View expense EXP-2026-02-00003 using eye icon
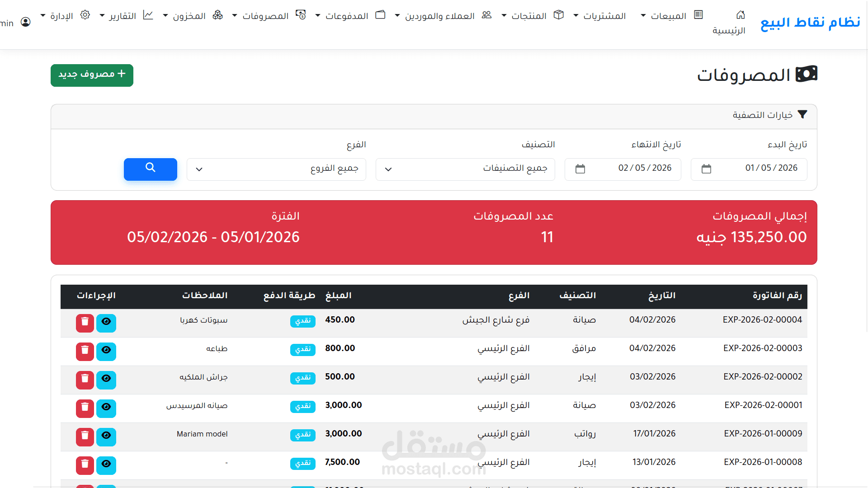Screen dimensions: 868x488 (106, 351)
